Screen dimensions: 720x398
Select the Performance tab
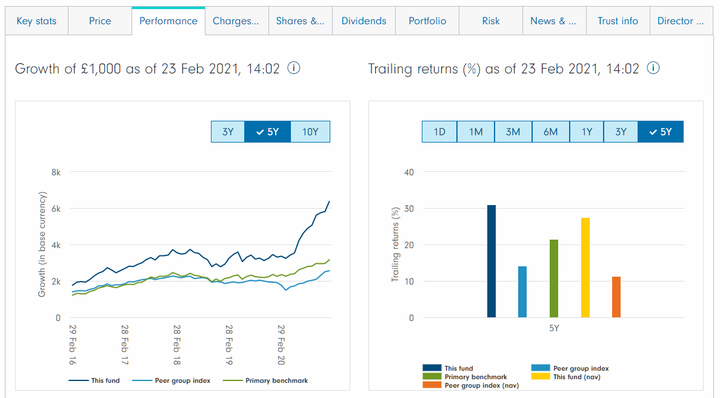tap(168, 21)
